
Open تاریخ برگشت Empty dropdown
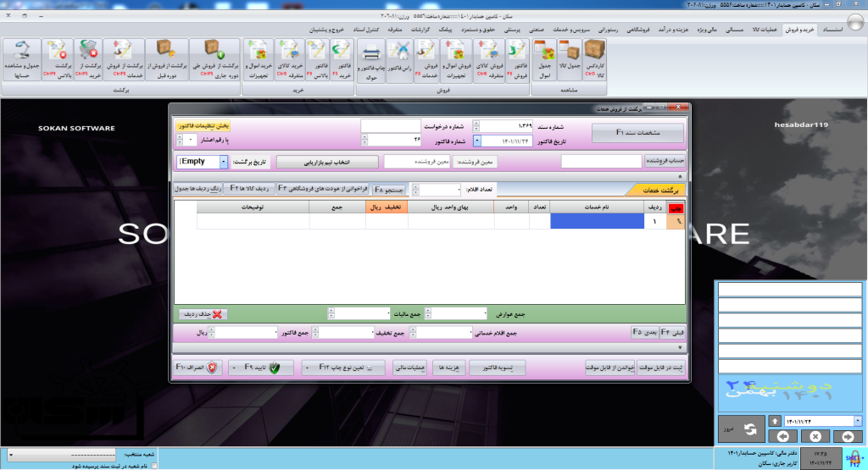coord(223,162)
